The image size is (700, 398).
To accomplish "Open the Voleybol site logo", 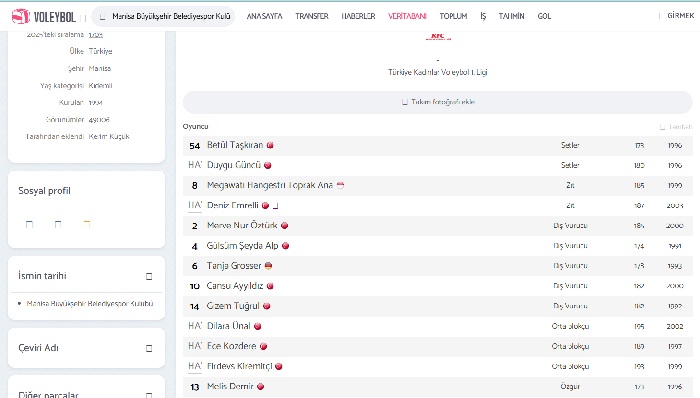I will pyautogui.click(x=43, y=17).
